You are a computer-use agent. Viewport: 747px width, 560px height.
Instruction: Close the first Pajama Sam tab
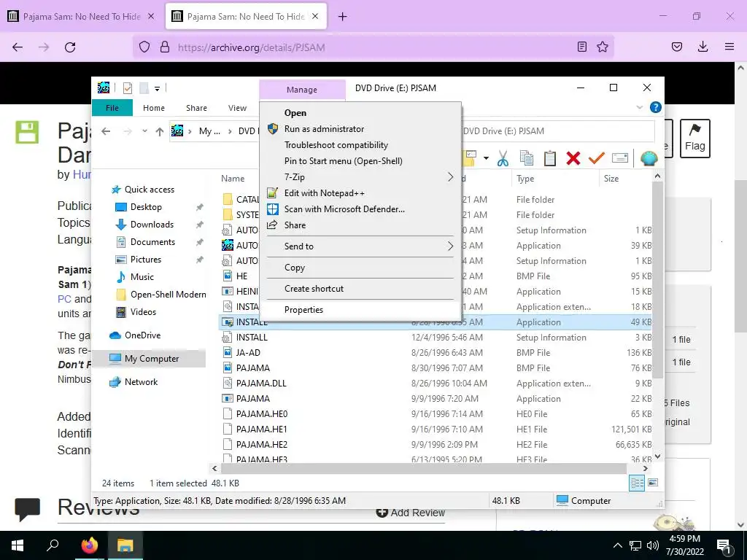tap(151, 16)
